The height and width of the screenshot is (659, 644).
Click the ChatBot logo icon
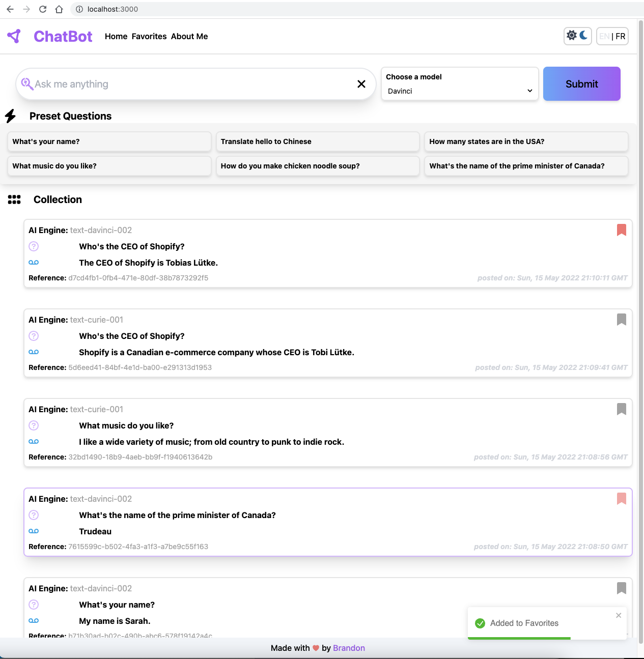coord(14,36)
